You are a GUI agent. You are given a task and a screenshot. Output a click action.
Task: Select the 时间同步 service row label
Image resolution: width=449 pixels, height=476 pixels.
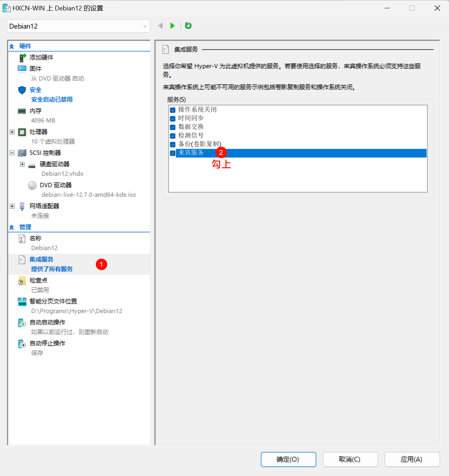pos(191,118)
